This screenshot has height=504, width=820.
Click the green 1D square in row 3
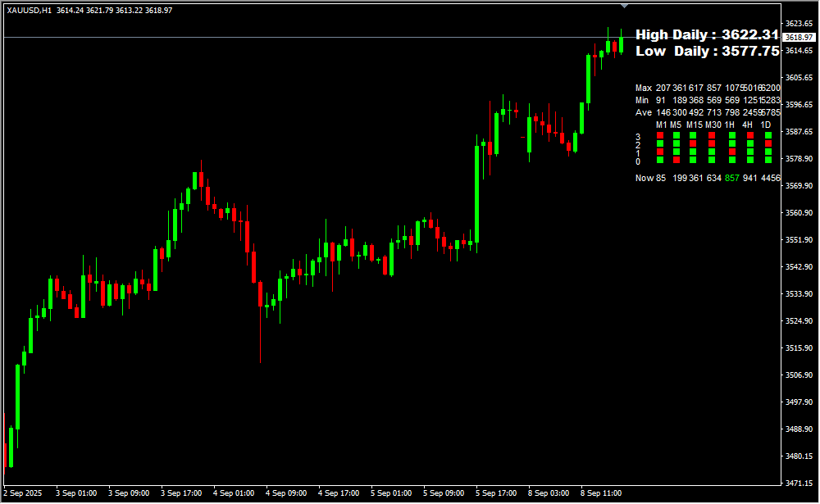[768, 136]
